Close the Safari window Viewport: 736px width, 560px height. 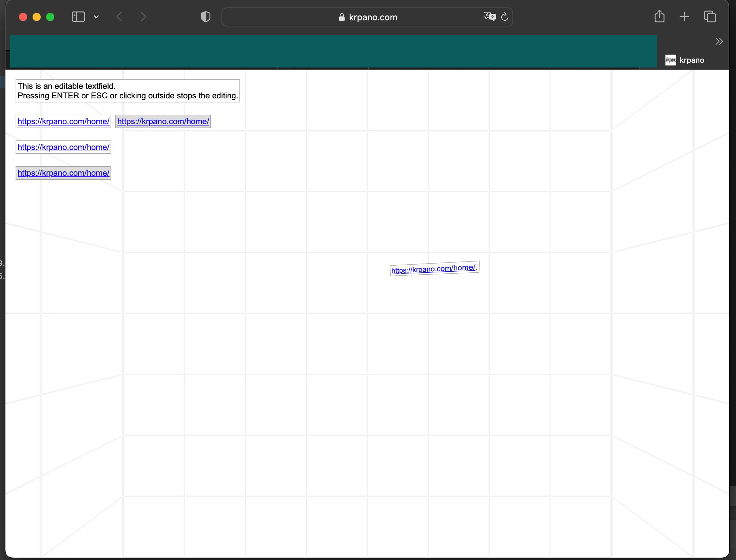click(23, 17)
